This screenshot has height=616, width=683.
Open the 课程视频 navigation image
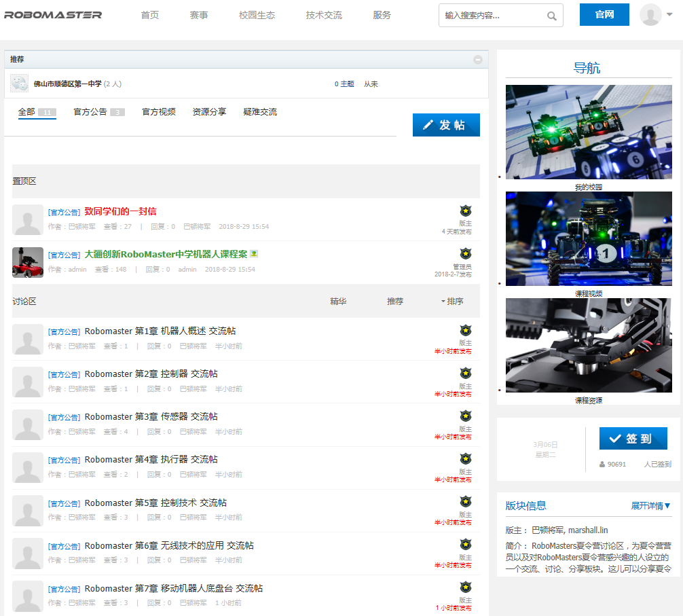point(589,239)
